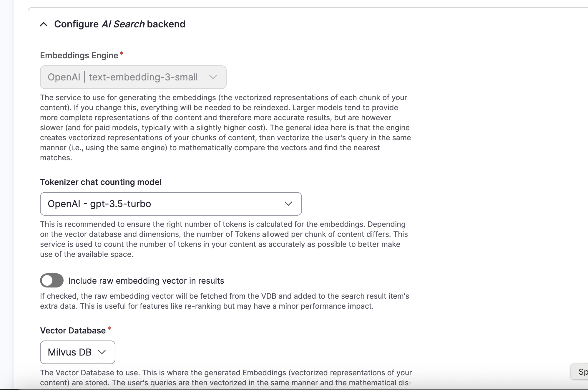Click the Configure AI Search backend heading
588x390 pixels.
[119, 24]
